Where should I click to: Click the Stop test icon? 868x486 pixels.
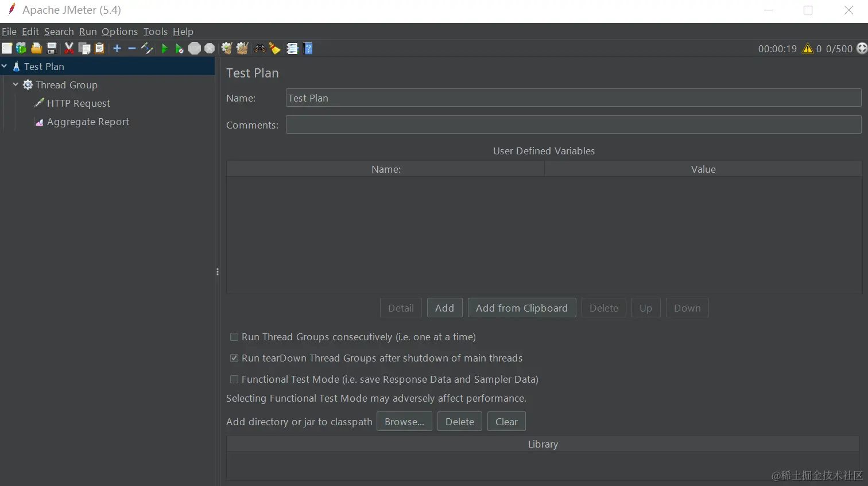(x=195, y=49)
